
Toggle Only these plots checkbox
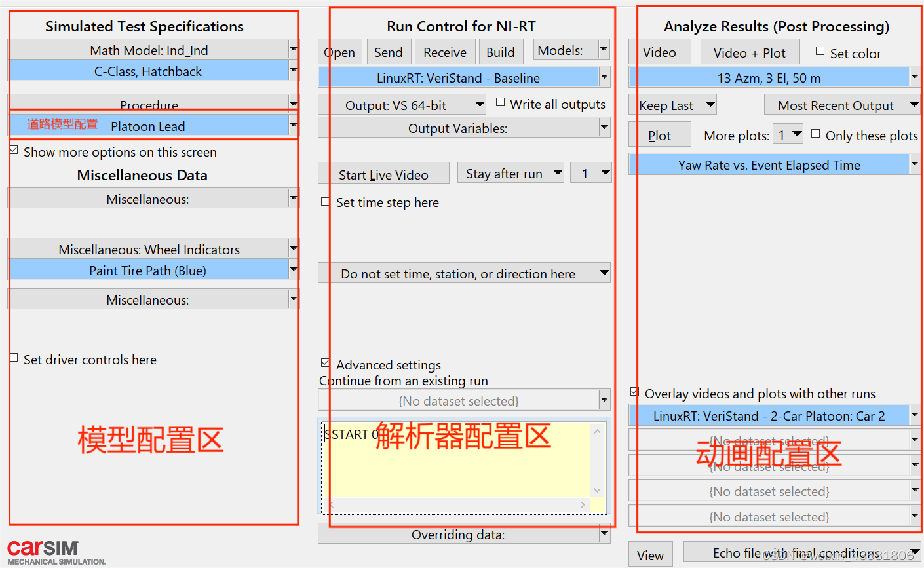(x=815, y=134)
